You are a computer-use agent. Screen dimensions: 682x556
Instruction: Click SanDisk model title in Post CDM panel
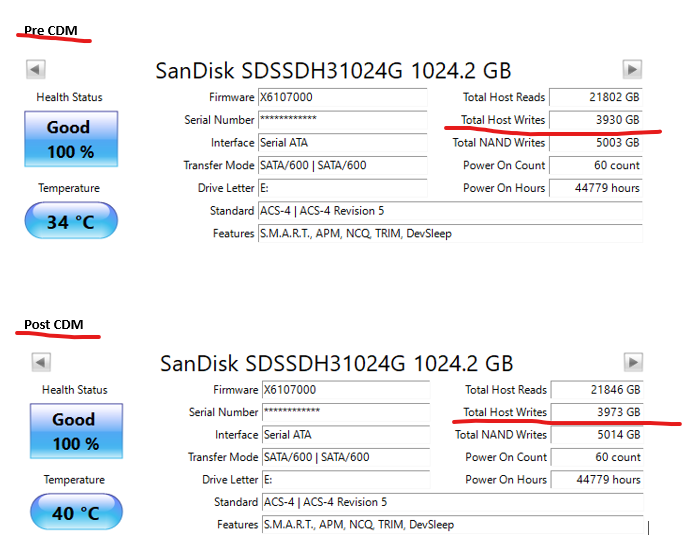click(x=337, y=363)
